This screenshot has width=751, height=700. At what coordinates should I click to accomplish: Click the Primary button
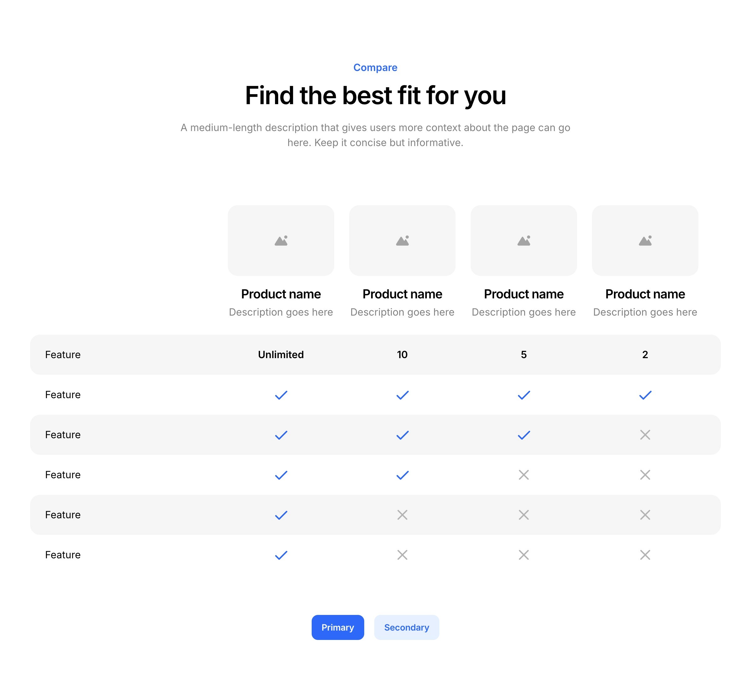[x=338, y=627]
